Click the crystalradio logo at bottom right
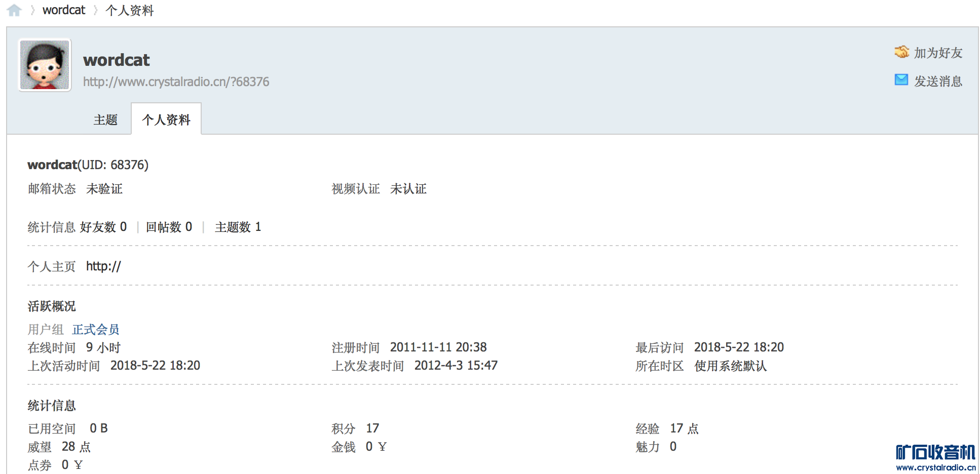 (x=935, y=457)
